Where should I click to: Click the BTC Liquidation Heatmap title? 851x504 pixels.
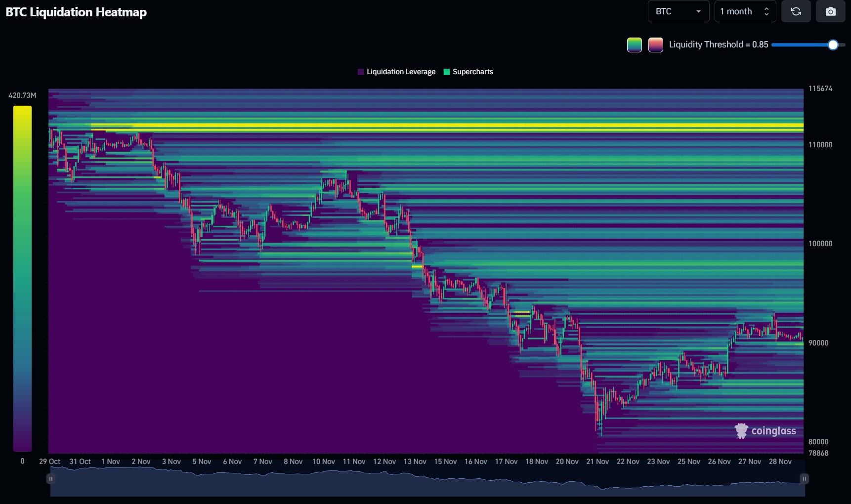pyautogui.click(x=76, y=12)
